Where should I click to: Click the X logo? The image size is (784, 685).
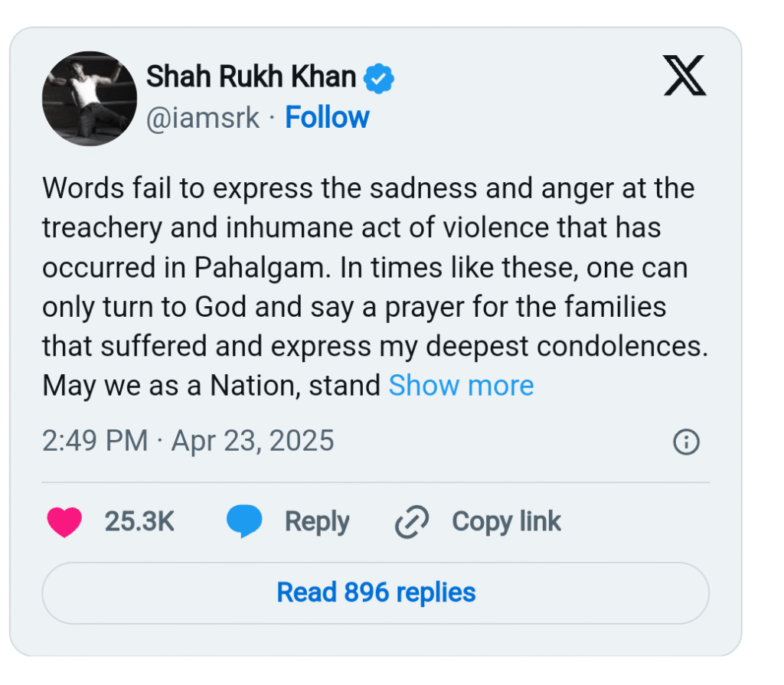pyautogui.click(x=684, y=76)
